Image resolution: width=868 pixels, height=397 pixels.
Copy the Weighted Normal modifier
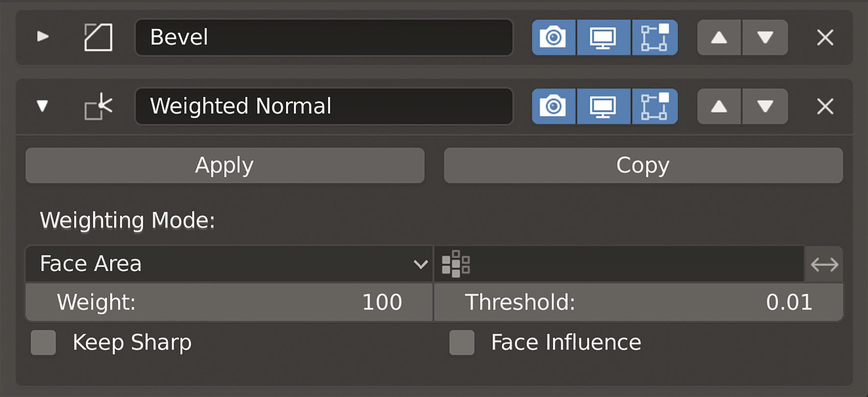pyautogui.click(x=642, y=165)
